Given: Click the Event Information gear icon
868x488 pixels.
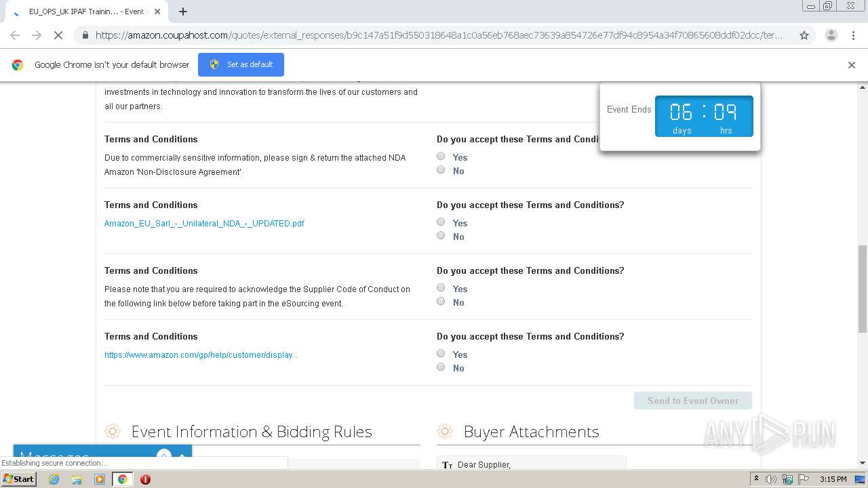Looking at the screenshot, I should point(113,432).
